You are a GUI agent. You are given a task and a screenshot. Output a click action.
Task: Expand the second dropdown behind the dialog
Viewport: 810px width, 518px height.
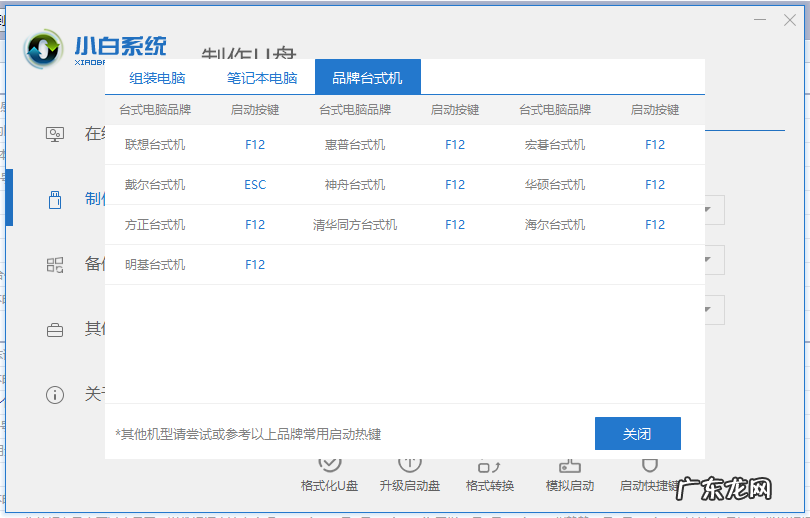tap(714, 260)
